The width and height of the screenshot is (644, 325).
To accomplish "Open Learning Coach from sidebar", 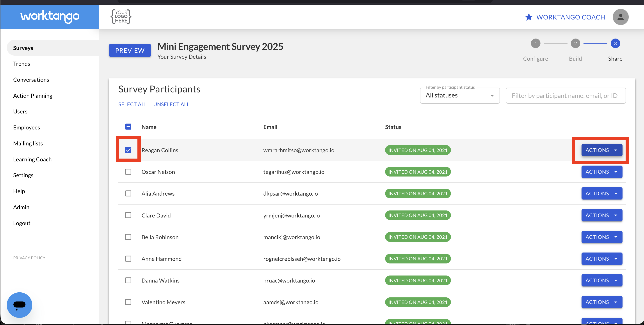I will 32,159.
